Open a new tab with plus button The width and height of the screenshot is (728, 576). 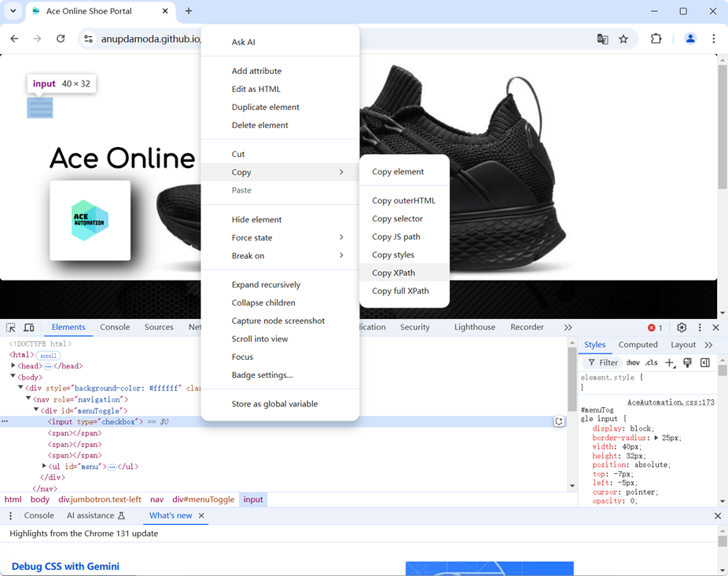pos(189,11)
